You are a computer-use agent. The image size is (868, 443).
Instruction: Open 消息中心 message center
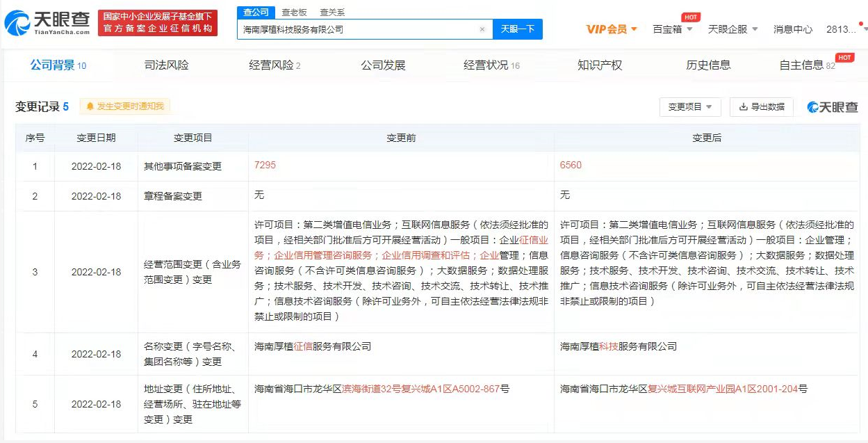[792, 31]
